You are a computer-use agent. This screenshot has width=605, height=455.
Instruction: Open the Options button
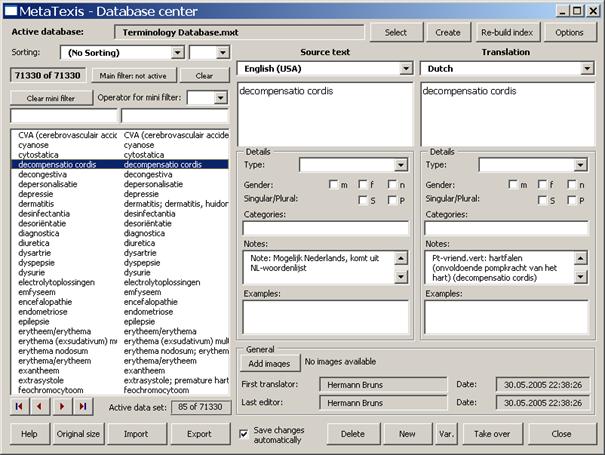coord(570,32)
